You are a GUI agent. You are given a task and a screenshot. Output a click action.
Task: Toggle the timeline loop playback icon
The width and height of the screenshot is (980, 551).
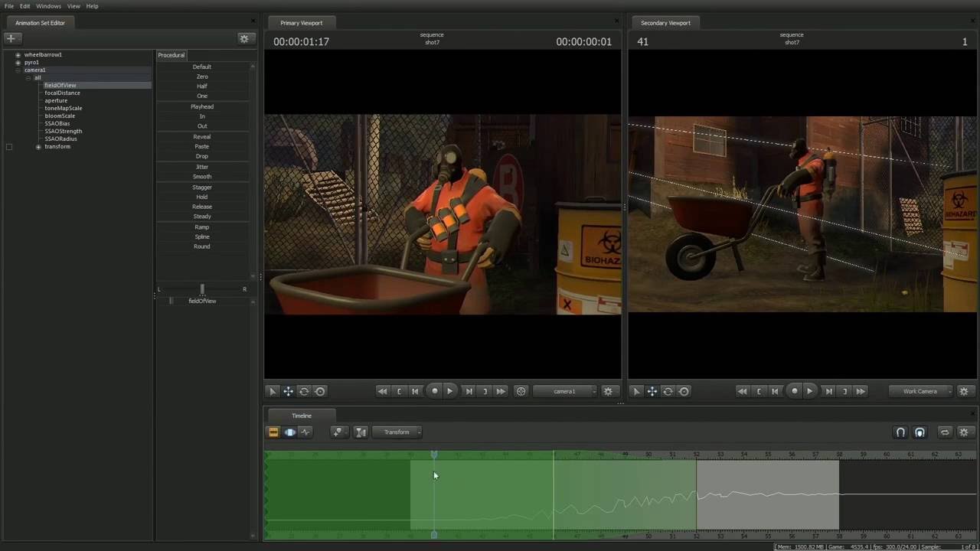tap(945, 432)
